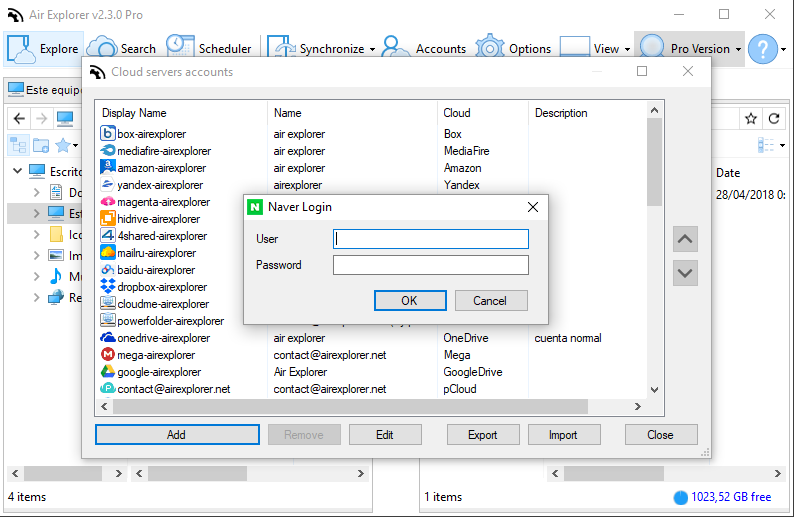794x517 pixels.
Task: Click accounts list horizontal scrollbar right arrow
Action: coord(638,406)
